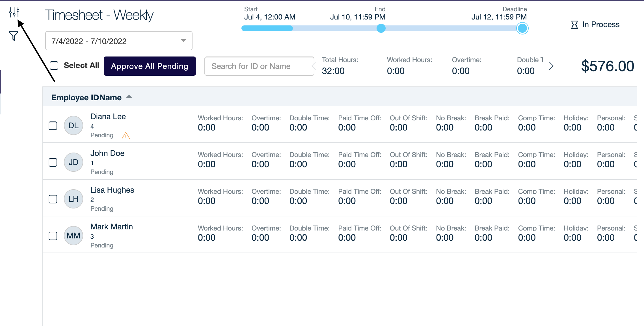Click Lisa Hughes' LH avatar
644x326 pixels.
tap(73, 199)
